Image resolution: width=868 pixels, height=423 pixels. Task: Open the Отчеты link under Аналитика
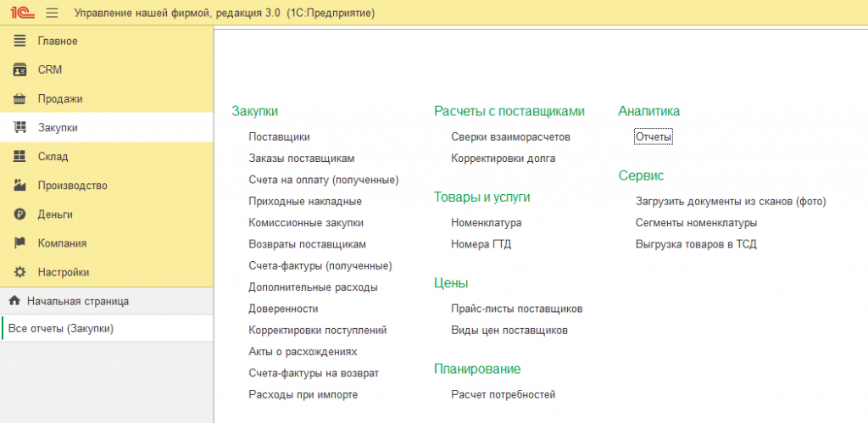tap(654, 136)
